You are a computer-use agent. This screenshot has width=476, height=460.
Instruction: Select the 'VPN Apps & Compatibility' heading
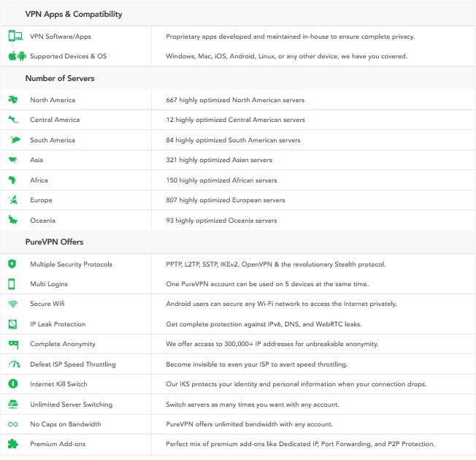74,15
